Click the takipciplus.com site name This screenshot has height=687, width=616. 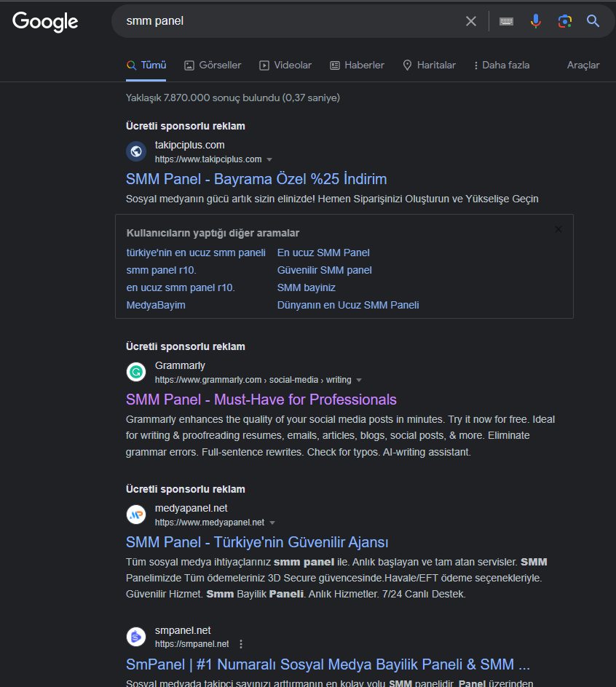point(190,145)
